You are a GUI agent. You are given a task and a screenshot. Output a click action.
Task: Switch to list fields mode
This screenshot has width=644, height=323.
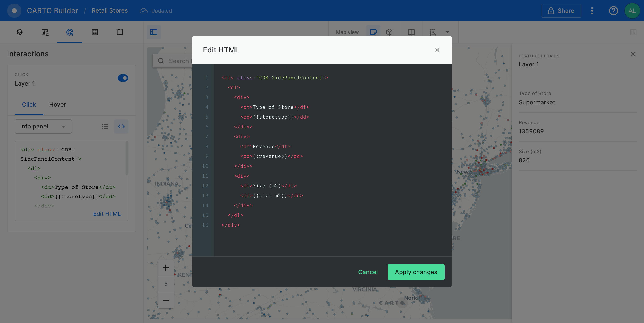click(x=105, y=126)
